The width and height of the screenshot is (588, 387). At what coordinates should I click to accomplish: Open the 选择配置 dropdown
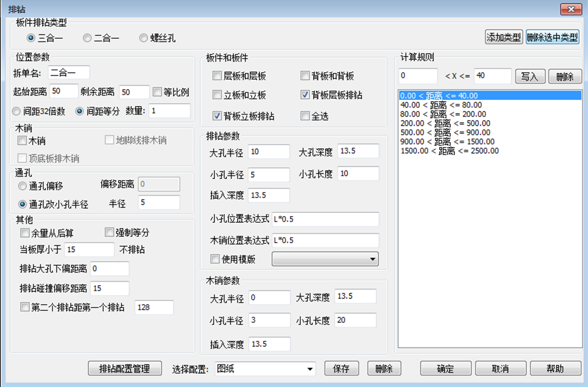point(265,369)
